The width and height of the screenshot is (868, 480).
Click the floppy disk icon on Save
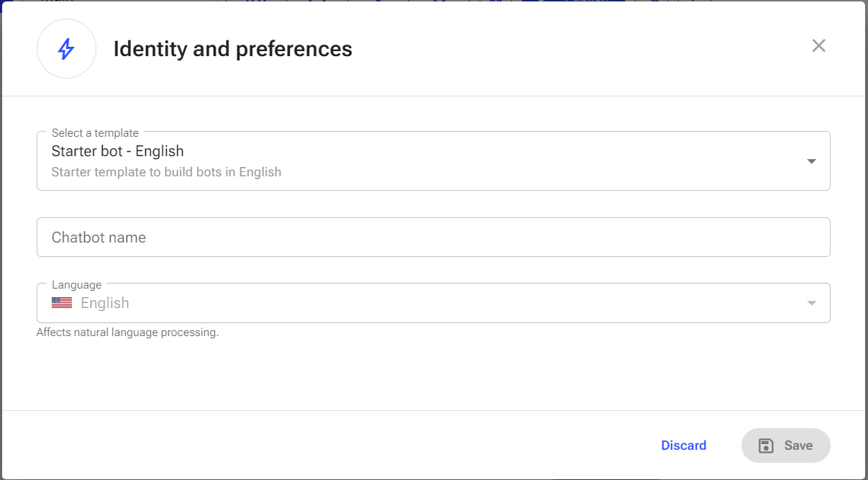tap(767, 445)
